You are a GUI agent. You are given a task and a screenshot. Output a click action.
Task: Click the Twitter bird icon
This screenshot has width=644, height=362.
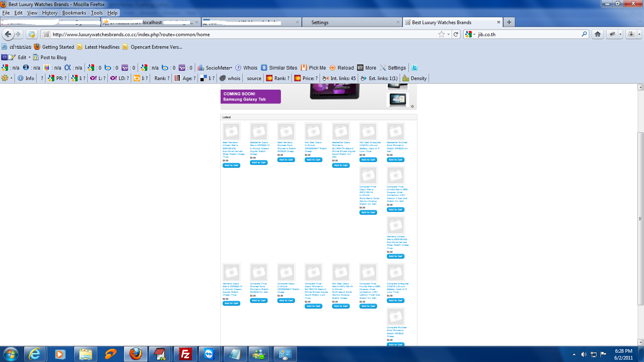415,68
